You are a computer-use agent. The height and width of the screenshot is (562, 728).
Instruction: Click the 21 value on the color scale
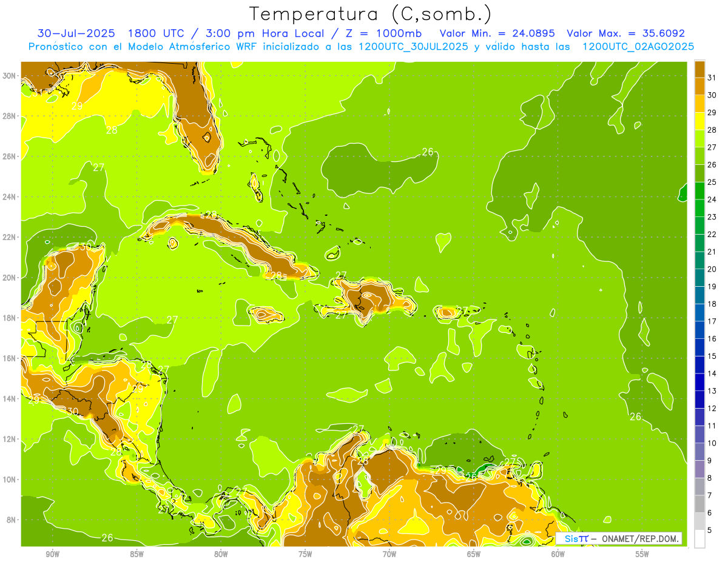click(712, 252)
